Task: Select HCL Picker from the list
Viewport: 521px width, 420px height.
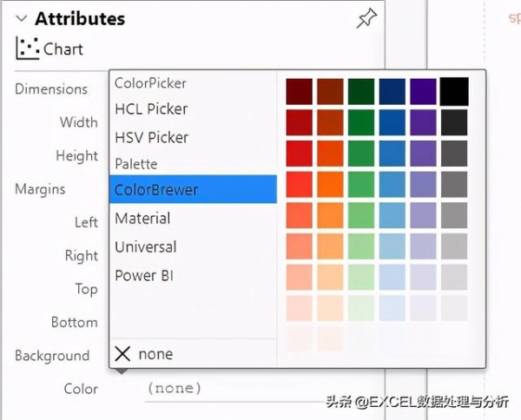Action: coord(151,109)
